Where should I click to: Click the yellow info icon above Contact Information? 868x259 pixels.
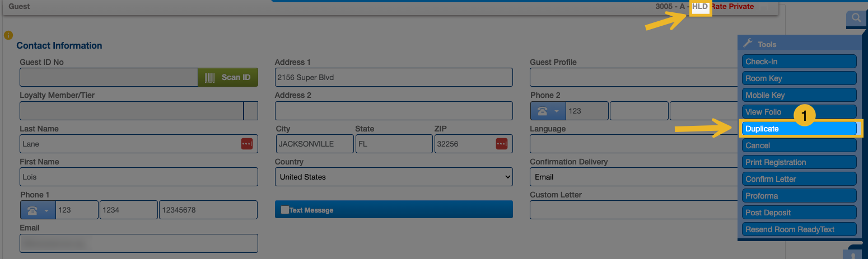tap(8, 35)
